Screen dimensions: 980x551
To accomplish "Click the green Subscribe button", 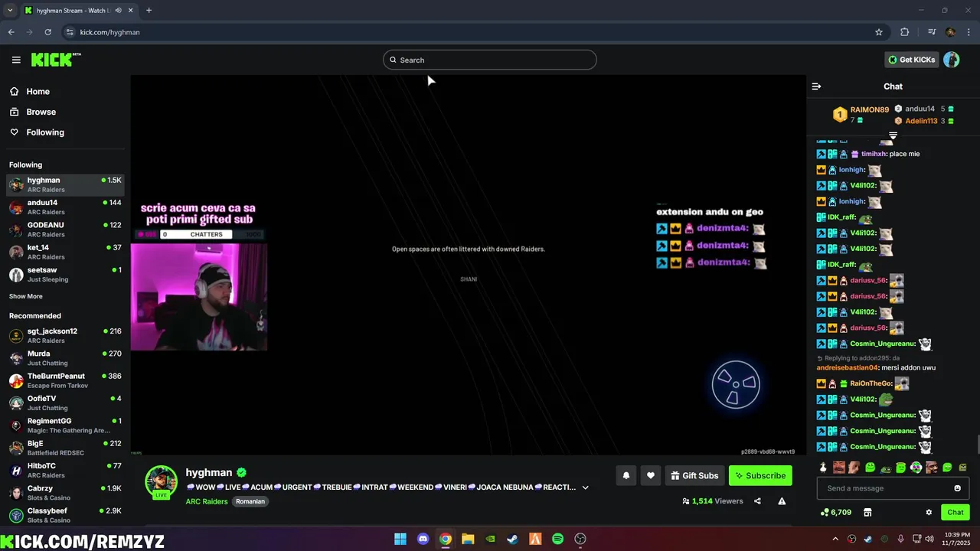I will 760,475.
